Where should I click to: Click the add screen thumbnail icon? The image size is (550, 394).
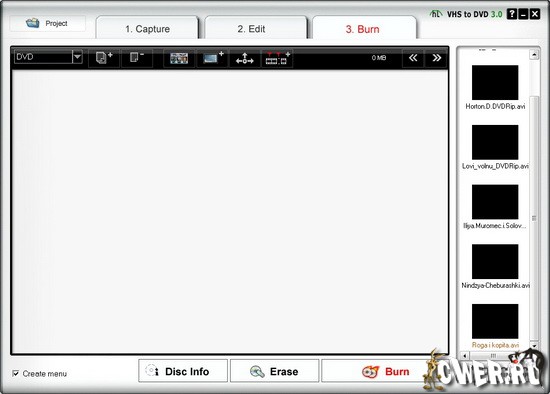pos(213,58)
